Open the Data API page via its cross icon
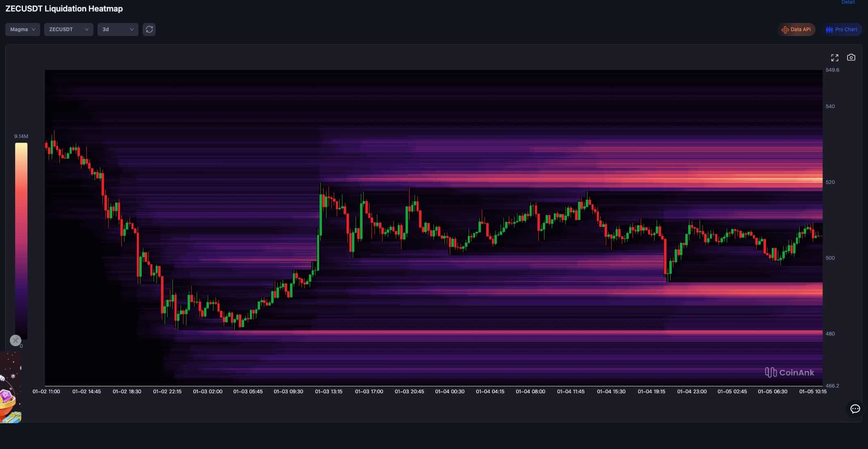Image resolution: width=868 pixels, height=449 pixels. coord(785,29)
